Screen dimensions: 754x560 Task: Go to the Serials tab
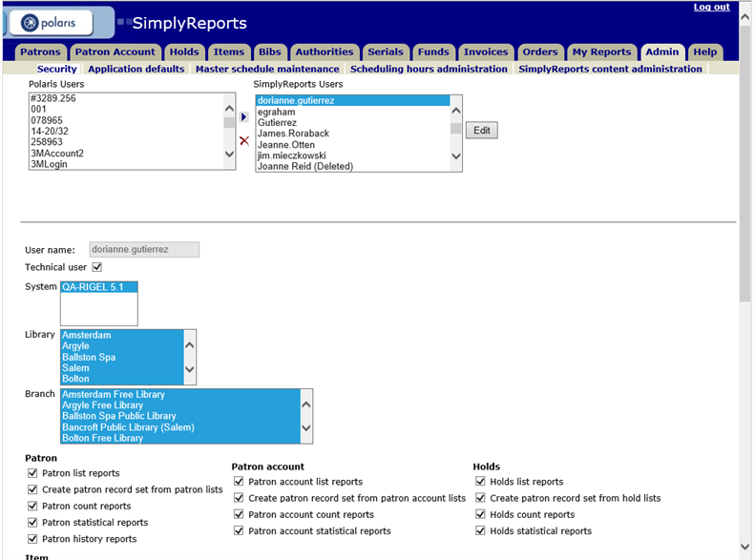[x=386, y=52]
